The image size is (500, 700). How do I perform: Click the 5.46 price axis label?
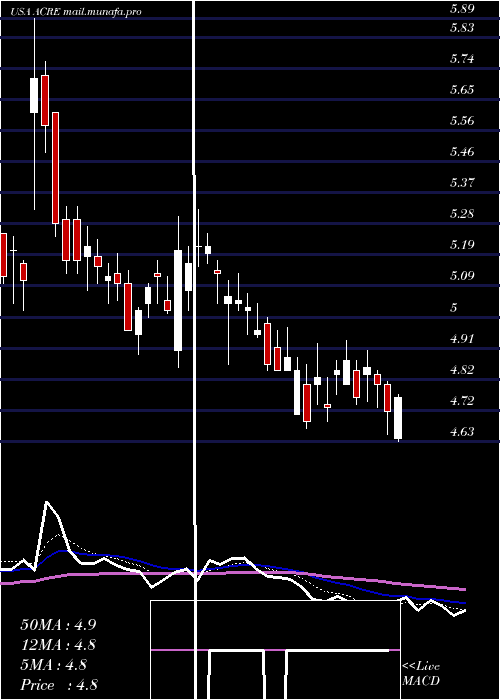(462, 152)
